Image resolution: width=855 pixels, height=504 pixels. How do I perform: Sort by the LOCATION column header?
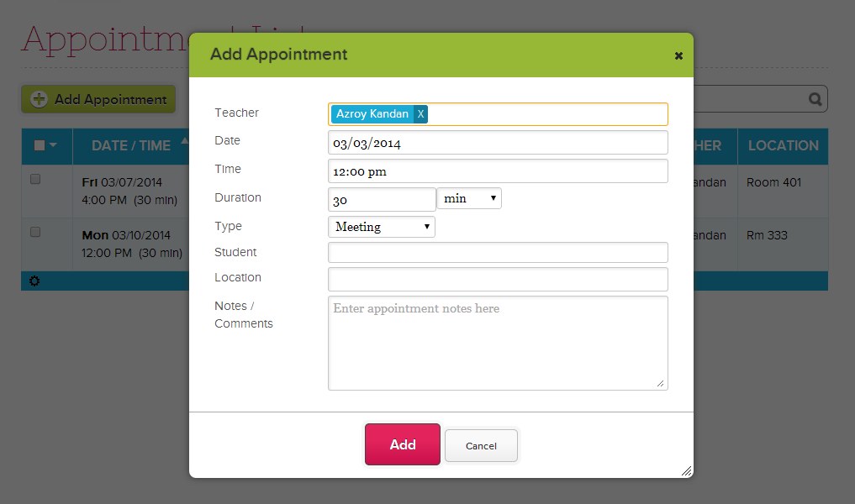click(783, 145)
